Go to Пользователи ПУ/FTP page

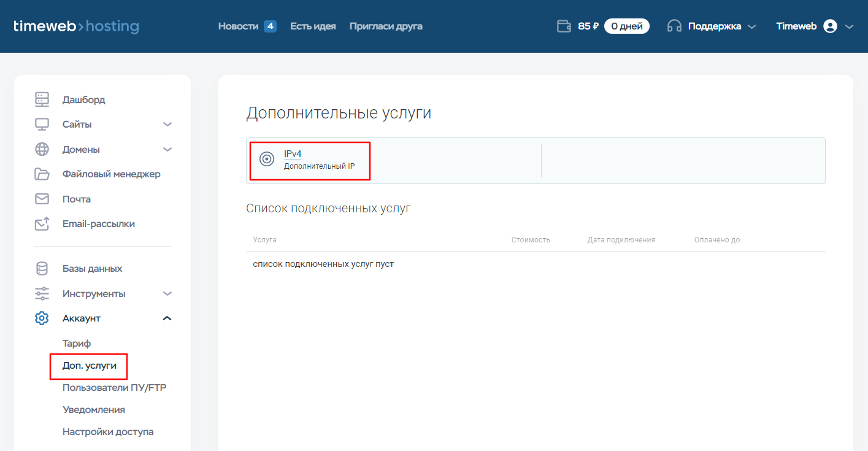tap(114, 388)
